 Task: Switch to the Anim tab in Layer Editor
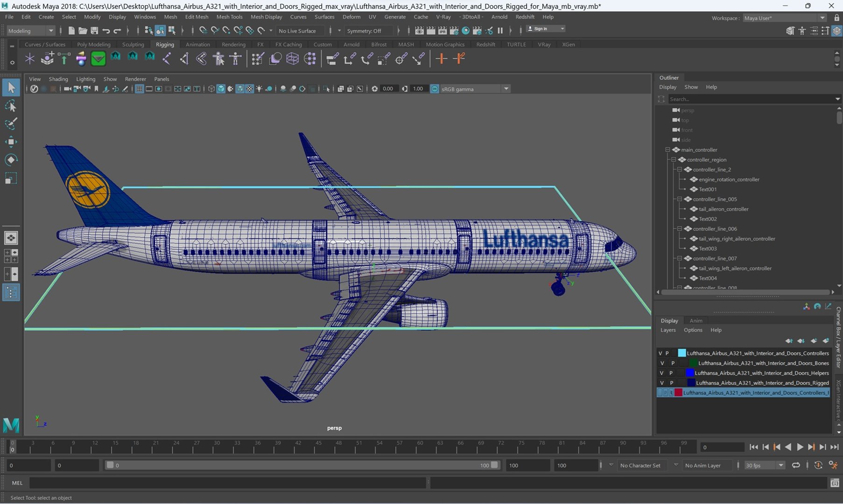695,321
